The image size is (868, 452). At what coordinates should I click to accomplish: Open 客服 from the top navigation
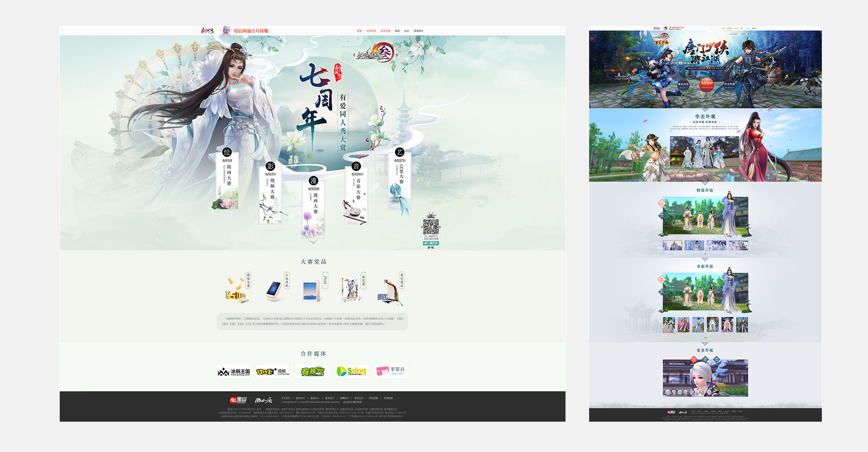[397, 31]
